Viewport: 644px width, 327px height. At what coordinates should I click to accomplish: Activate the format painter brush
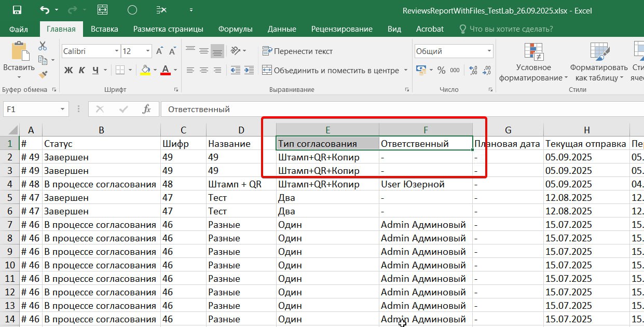43,74
